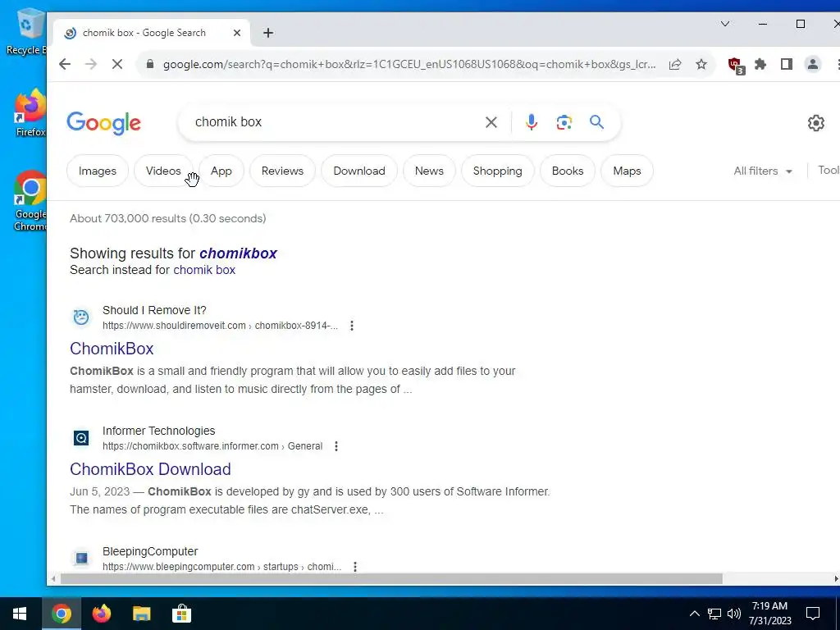Open the Windows Start menu
Screen dimensions: 840x630
(x=20, y=614)
